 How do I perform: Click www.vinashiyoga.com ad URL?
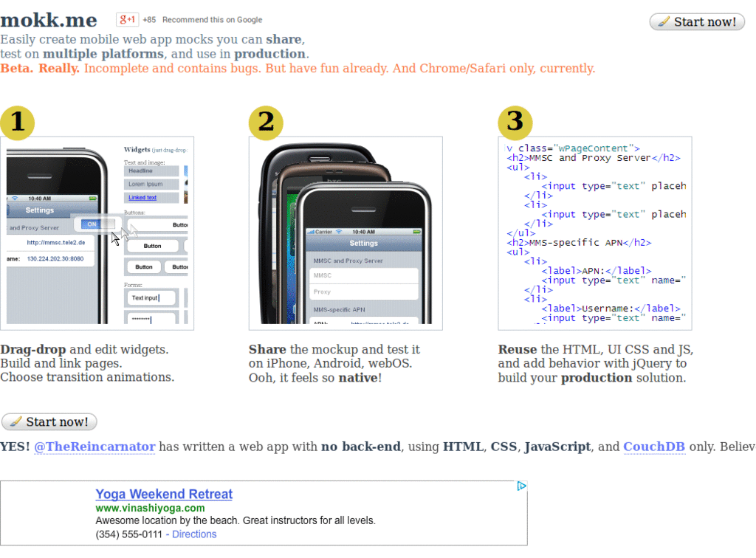click(150, 508)
